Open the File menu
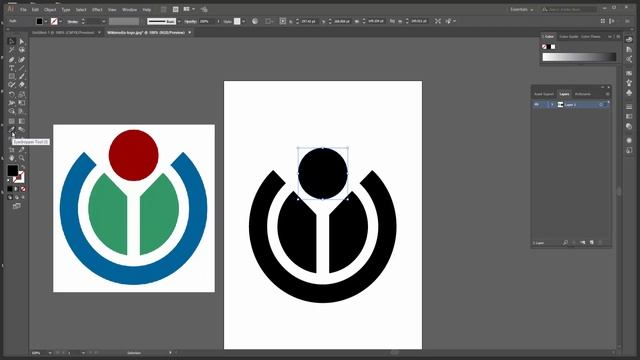Viewport: 640px width, 360px height. pos(23,9)
